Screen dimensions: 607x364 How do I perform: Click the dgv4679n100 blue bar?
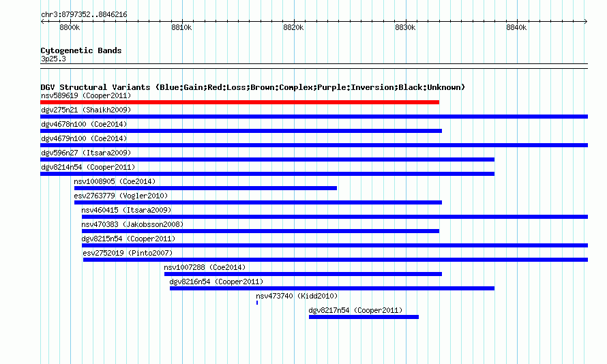pos(314,145)
